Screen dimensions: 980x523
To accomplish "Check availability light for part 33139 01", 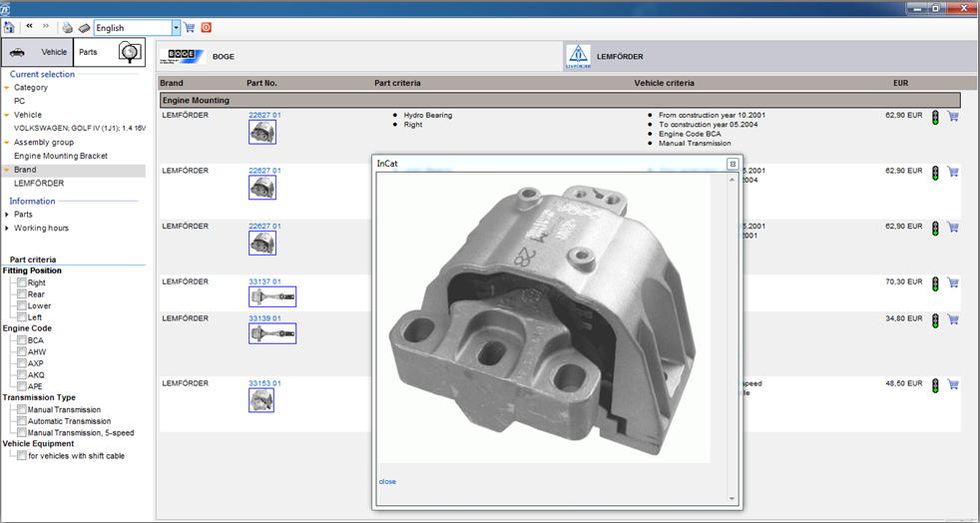I will click(x=935, y=320).
